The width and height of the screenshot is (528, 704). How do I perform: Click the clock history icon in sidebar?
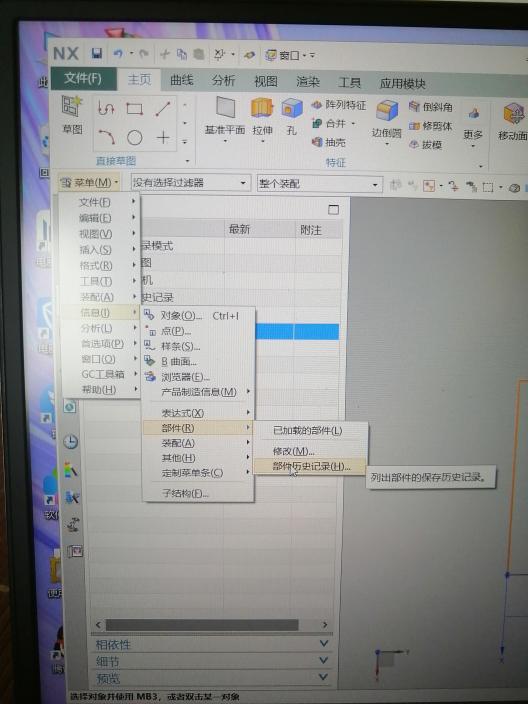(x=70, y=442)
